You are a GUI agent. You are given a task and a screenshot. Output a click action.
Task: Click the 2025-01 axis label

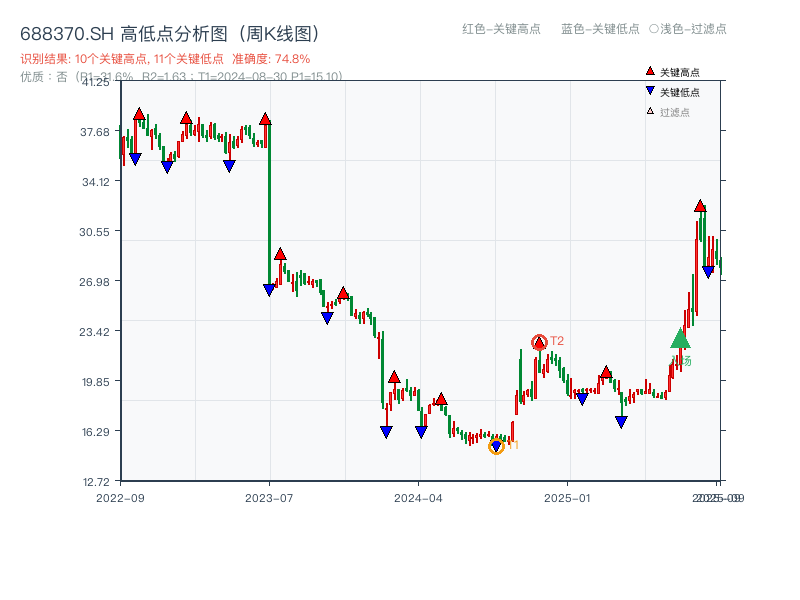(567, 496)
